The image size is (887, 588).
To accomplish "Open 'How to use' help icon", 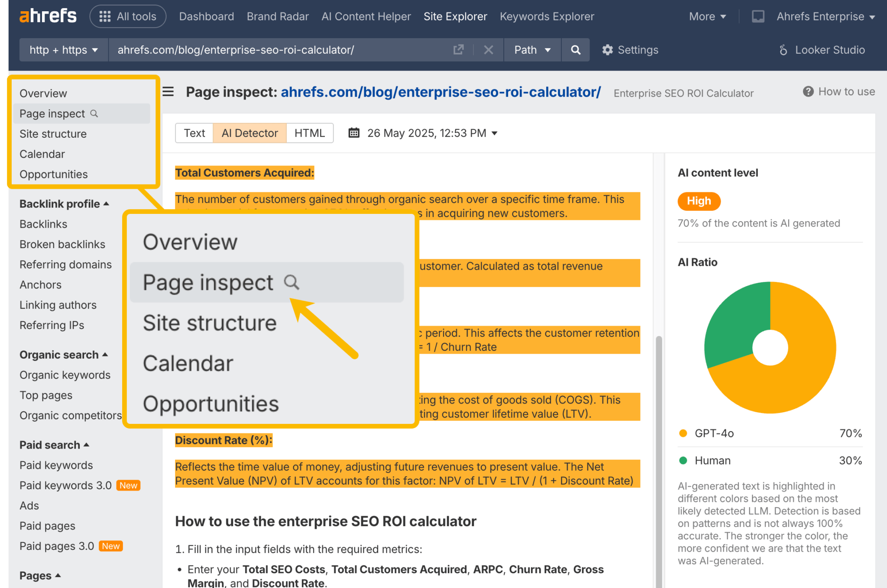I will point(808,91).
